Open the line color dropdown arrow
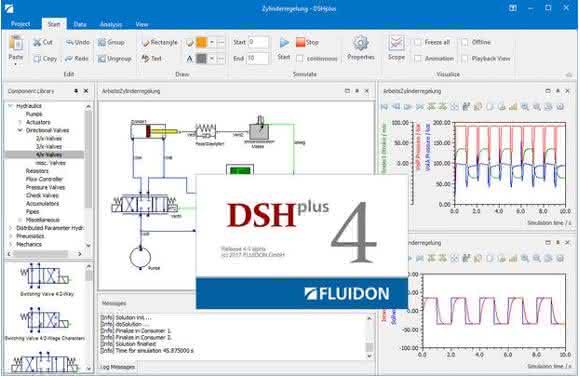The width and height of the screenshot is (580, 377). 212,58
